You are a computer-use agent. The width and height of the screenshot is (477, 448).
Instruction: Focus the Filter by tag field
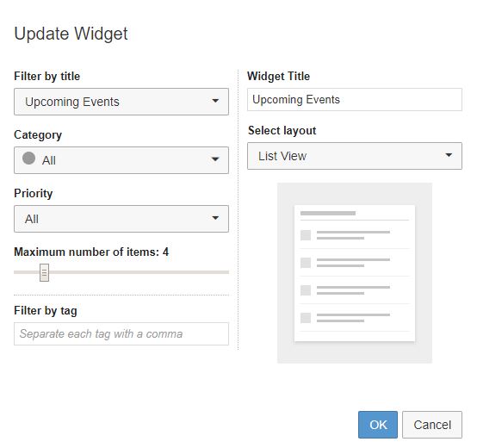pyautogui.click(x=121, y=334)
